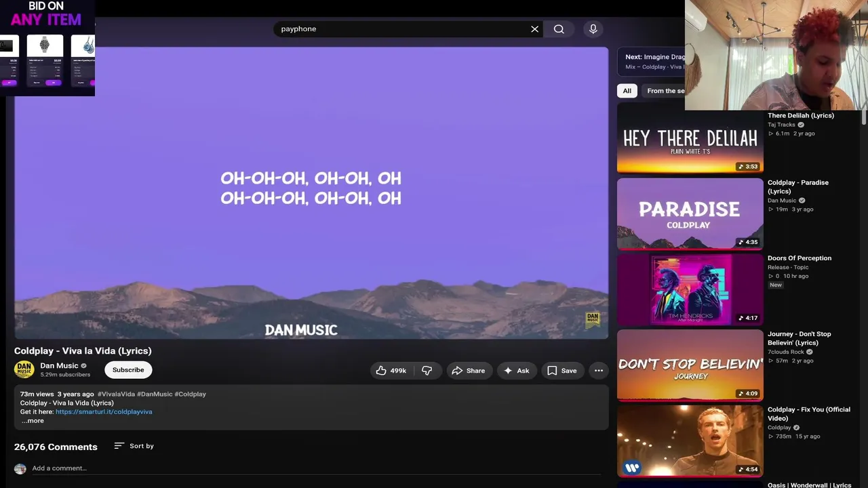Viewport: 868px width, 488px height.
Task: Open the 7clouds Rock channel name
Action: pyautogui.click(x=786, y=352)
